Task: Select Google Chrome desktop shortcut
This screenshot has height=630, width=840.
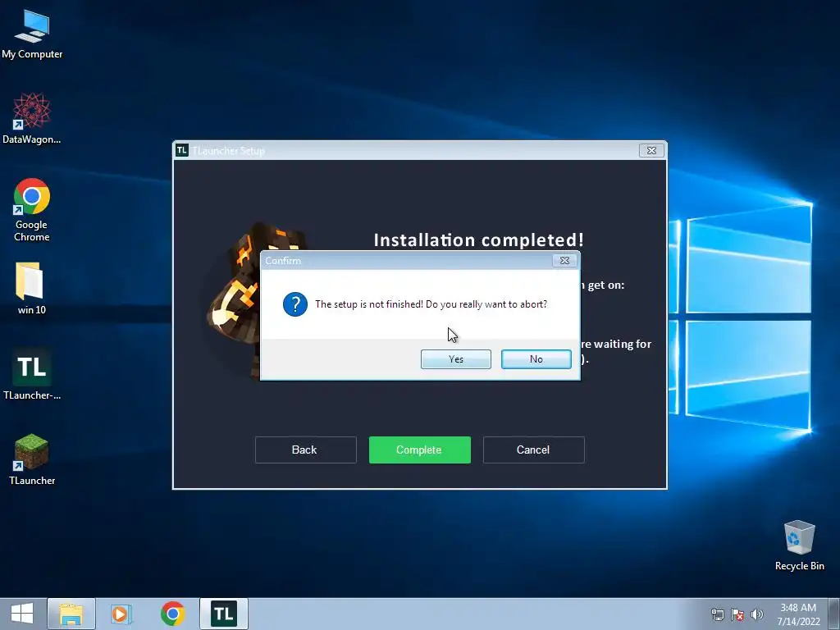Action: coord(32,209)
